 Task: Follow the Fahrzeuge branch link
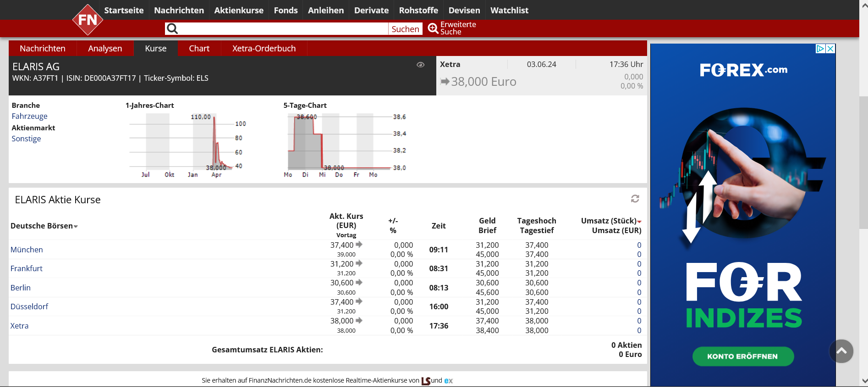(29, 116)
